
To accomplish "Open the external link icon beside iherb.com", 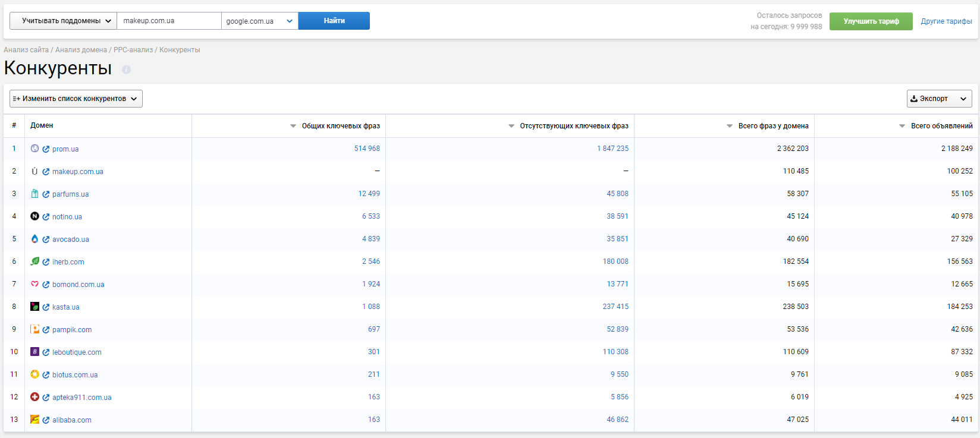I will click(46, 262).
